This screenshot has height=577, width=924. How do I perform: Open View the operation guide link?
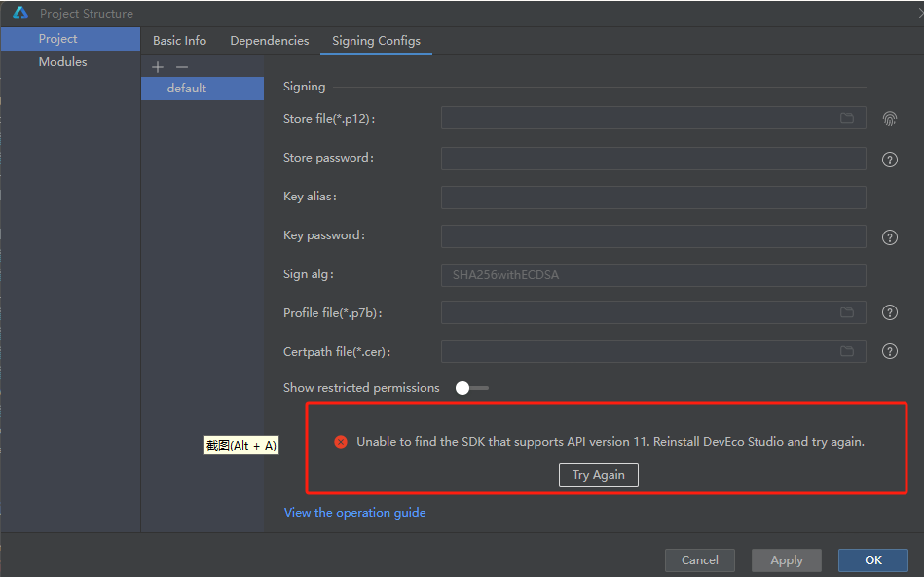coord(354,512)
